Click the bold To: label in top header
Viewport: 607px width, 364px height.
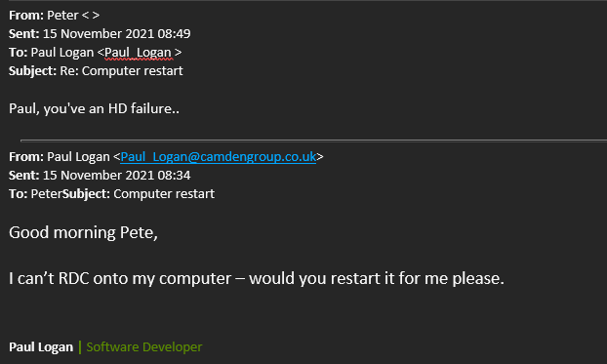(x=19, y=53)
